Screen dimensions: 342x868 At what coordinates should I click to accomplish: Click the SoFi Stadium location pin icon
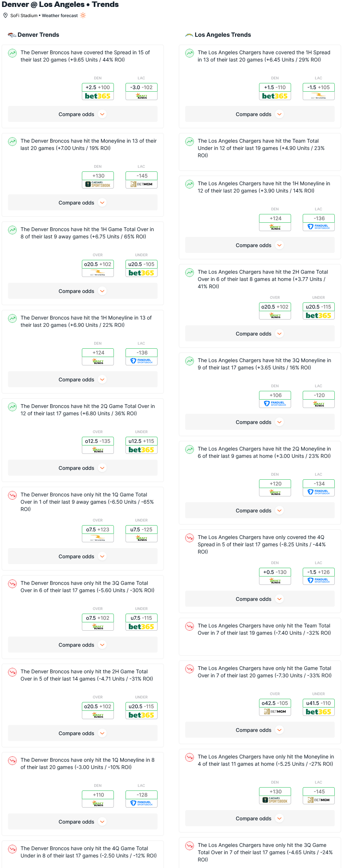[x=5, y=15]
